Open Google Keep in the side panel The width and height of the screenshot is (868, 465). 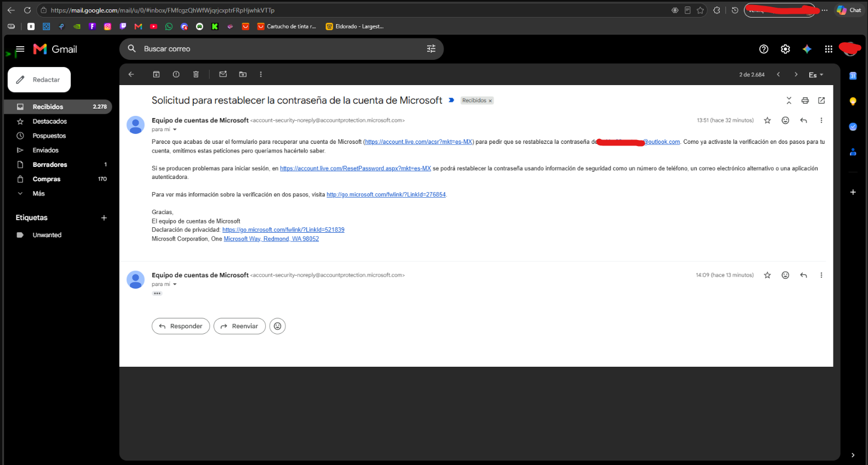coord(853,102)
